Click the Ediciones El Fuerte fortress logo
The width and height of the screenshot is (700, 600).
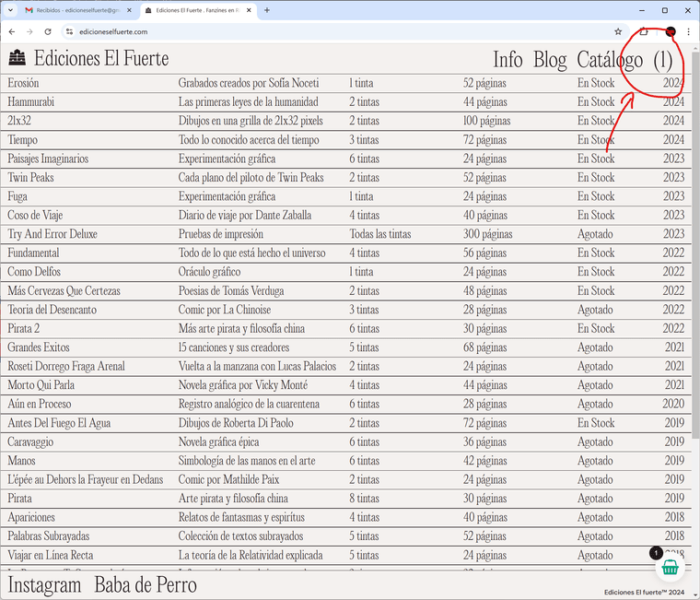pos(17,59)
